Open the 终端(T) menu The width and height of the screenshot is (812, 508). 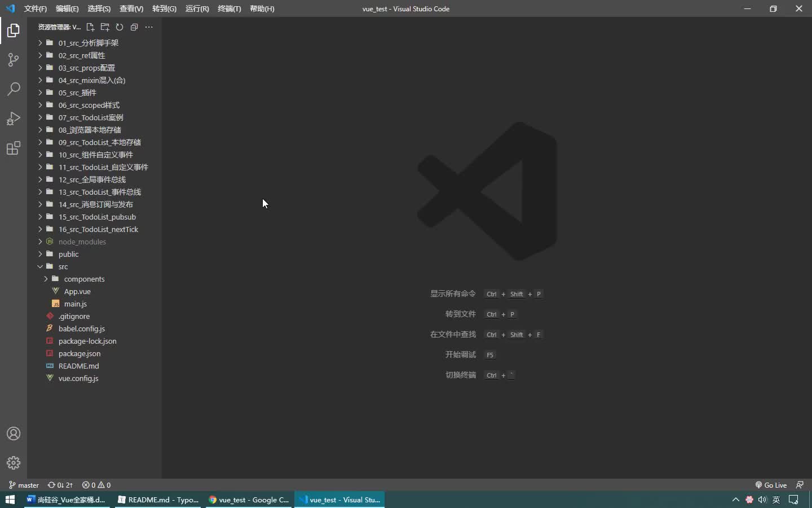click(229, 8)
